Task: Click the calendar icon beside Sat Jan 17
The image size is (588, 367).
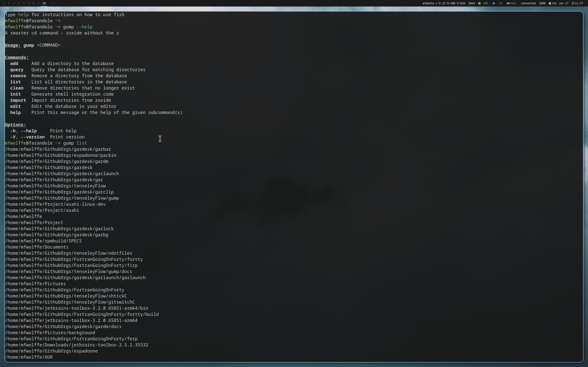Action: tap(550, 3)
